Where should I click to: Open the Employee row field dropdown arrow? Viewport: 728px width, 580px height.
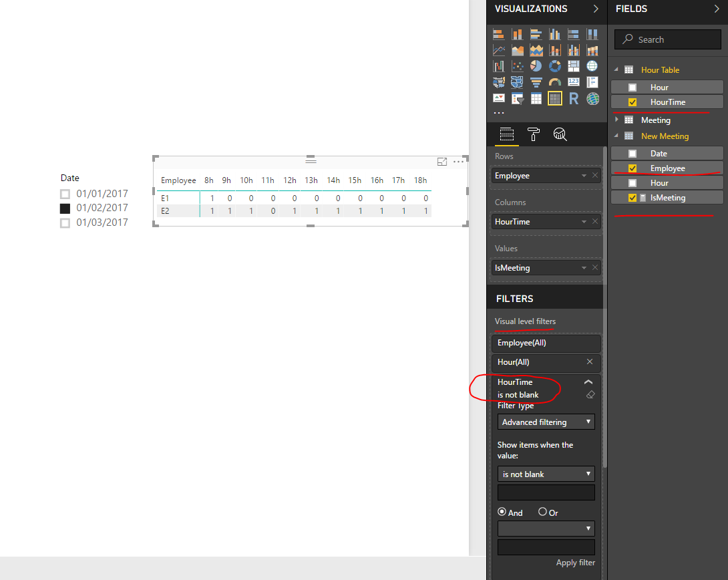click(x=584, y=176)
